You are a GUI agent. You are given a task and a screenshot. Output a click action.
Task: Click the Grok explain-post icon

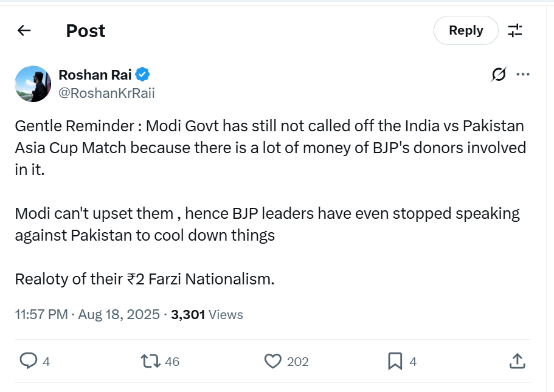point(499,75)
